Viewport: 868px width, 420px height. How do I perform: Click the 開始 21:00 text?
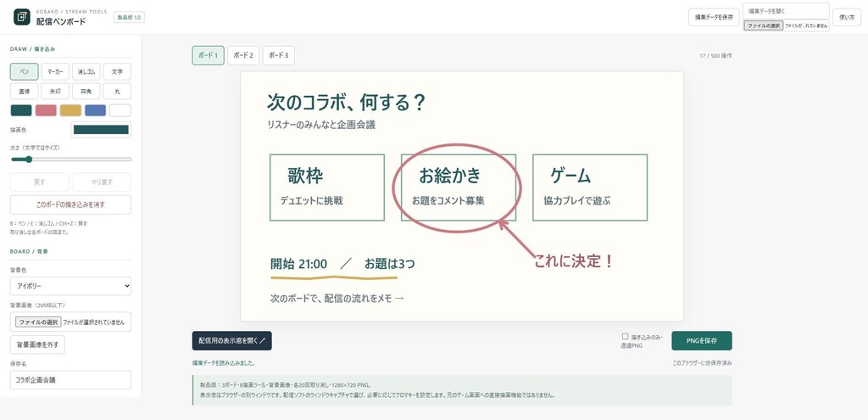coord(298,264)
